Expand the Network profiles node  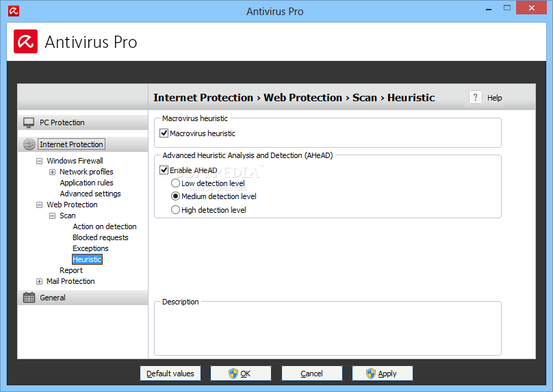point(52,172)
